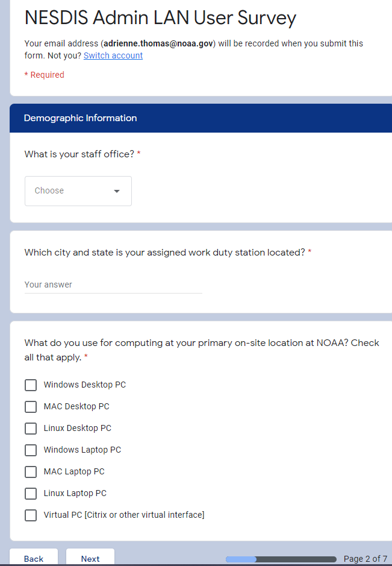This screenshot has width=392, height=566.
Task: Click the dropdown arrow beside Choose
Action: tap(117, 191)
